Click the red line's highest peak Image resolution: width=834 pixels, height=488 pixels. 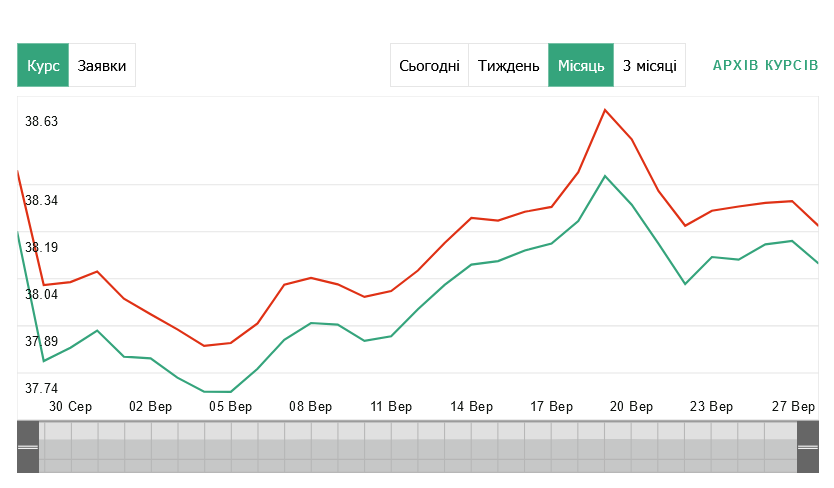point(605,109)
